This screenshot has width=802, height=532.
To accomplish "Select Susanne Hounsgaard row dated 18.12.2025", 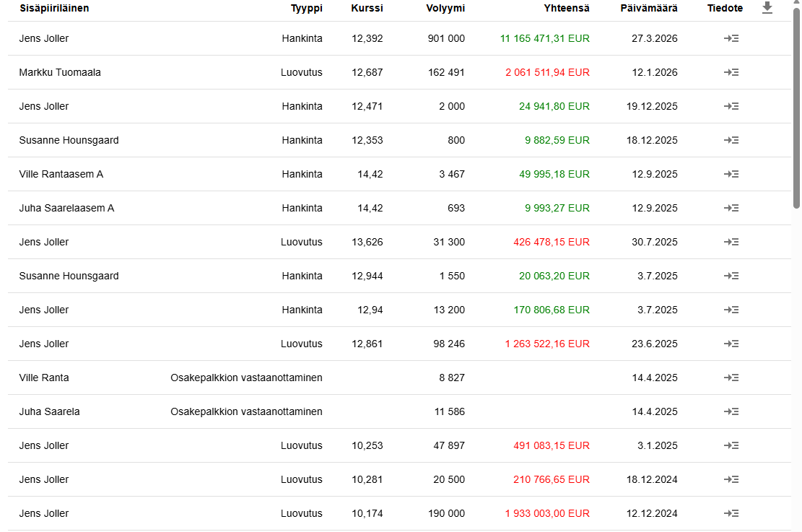I will point(399,140).
